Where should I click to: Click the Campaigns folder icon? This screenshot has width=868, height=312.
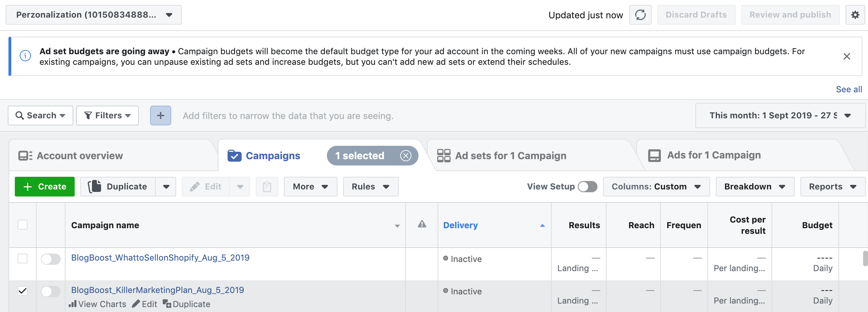234,156
